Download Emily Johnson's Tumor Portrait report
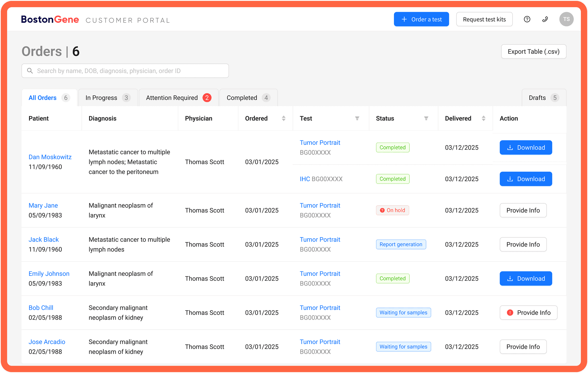 [525, 278]
